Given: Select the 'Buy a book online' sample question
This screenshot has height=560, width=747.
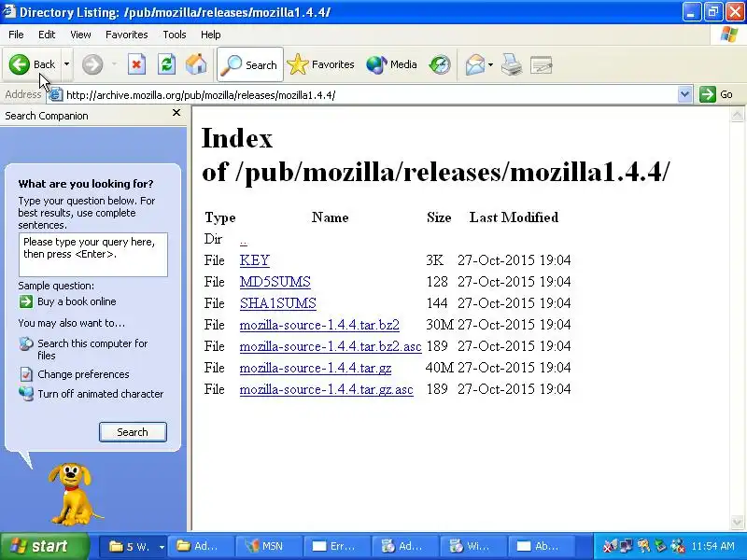Looking at the screenshot, I should pos(77,301).
